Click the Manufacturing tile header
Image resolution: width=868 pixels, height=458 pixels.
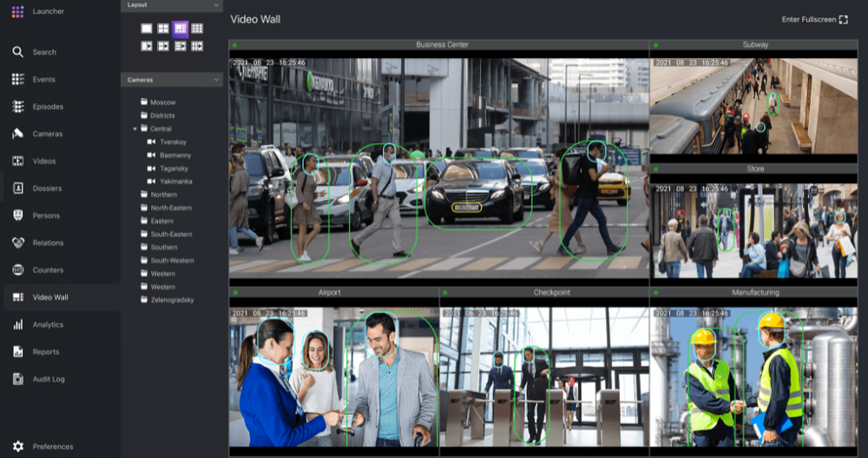tap(753, 292)
